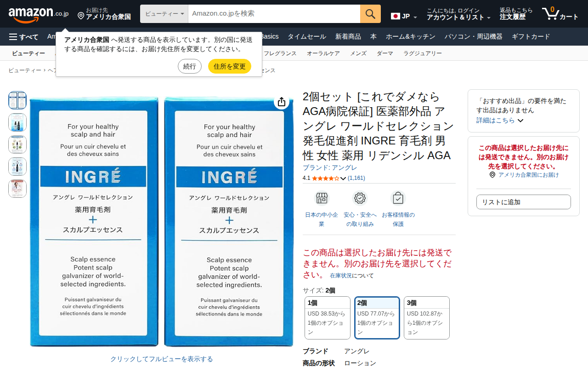This screenshot has width=588, height=368.
Task: Open the ブランド: アングレ link
Action: tap(330, 168)
